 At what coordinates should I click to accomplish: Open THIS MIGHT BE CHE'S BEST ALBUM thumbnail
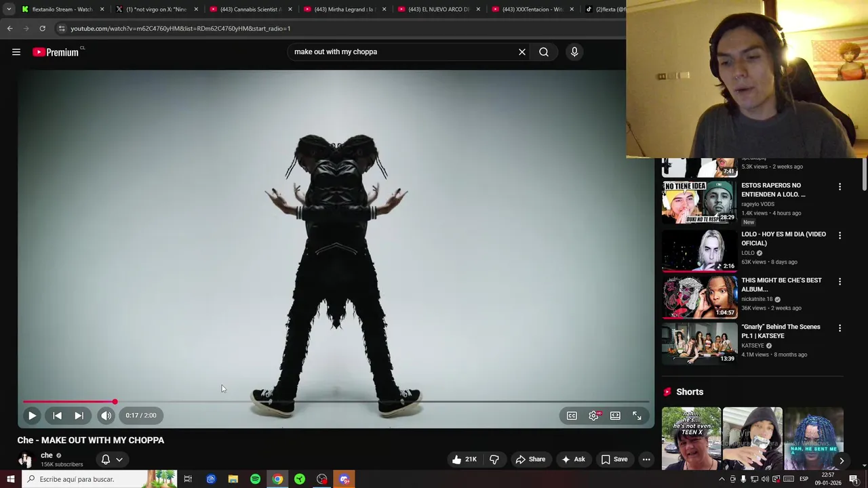[x=699, y=296]
